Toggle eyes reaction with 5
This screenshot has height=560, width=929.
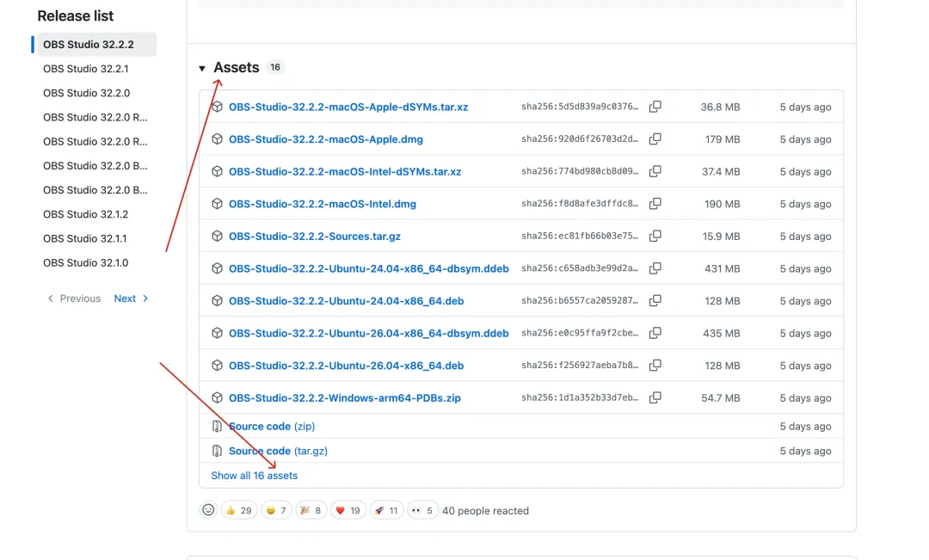(x=422, y=510)
